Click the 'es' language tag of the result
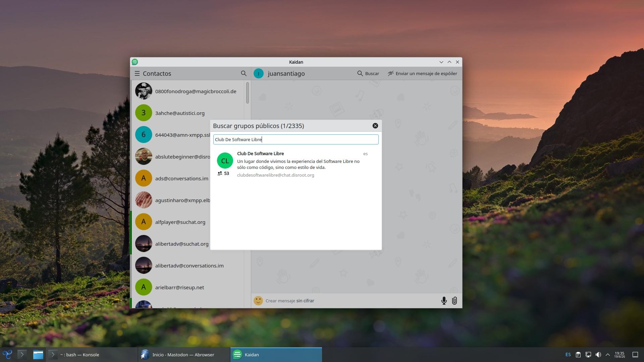This screenshot has width=644, height=362. [365, 154]
